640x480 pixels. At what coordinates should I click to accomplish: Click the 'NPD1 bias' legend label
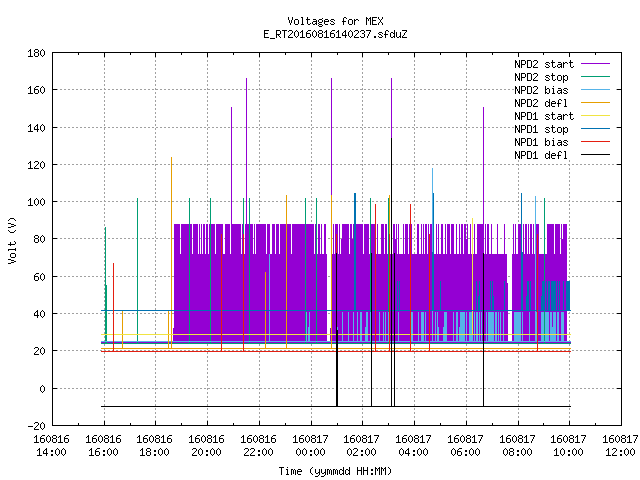[x=541, y=142]
